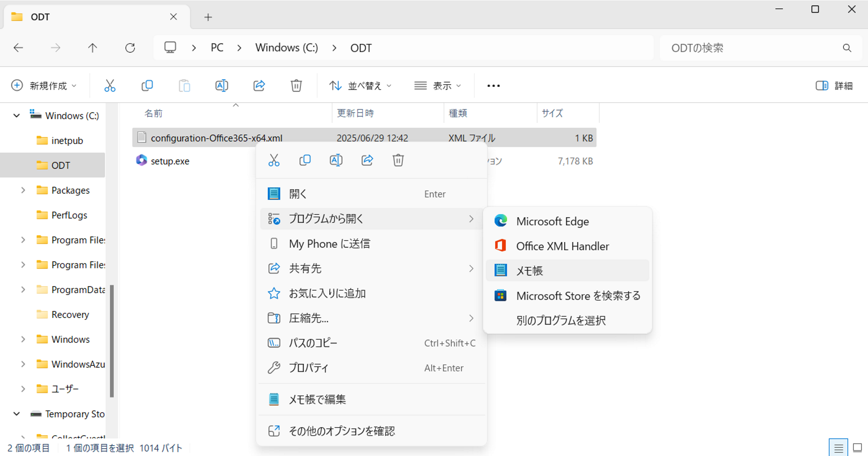
Task: Click プロパティ in the context menu
Action: 371,368
